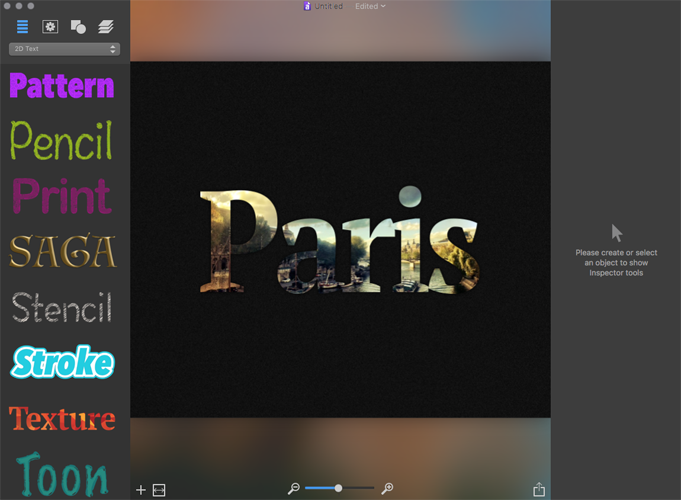Screen dimensions: 681x500
Task: Click the zoom in magnifier
Action: coord(387,488)
